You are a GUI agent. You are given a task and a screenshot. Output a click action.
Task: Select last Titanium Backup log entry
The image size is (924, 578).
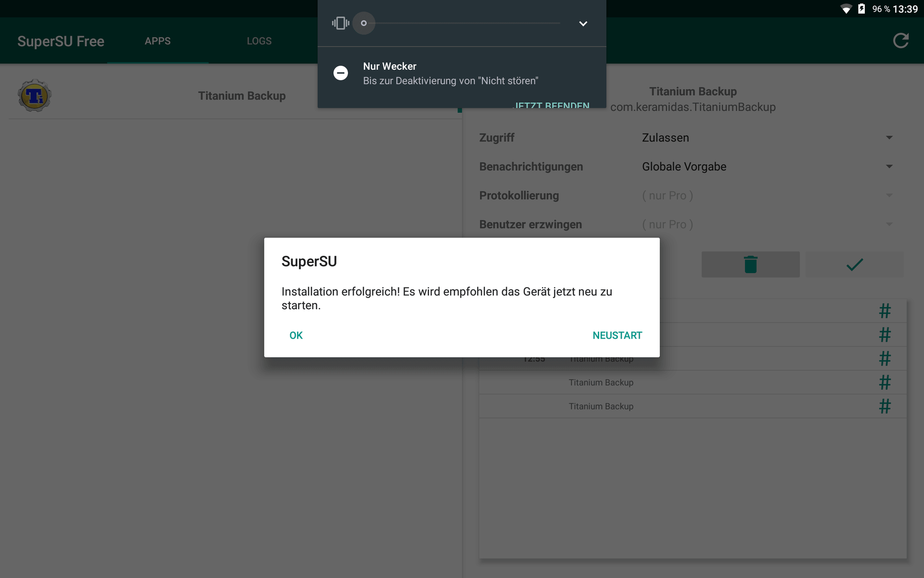693,407
